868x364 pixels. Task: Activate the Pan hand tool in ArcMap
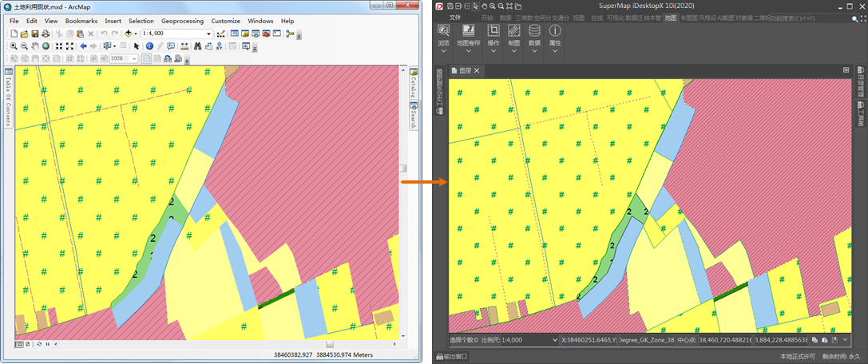(x=35, y=46)
